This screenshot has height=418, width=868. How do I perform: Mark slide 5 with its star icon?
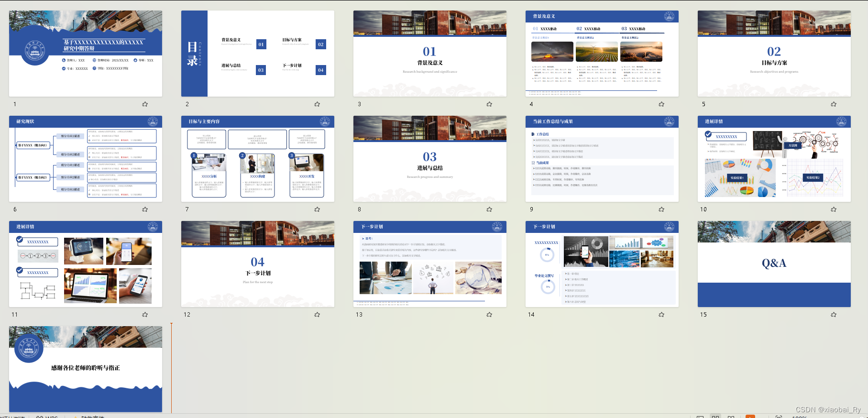834,104
